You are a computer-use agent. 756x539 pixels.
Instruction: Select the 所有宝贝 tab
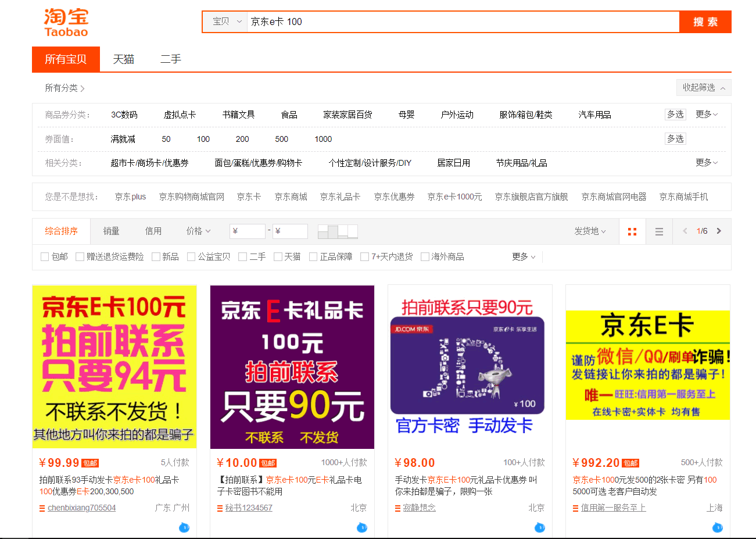tap(66, 59)
